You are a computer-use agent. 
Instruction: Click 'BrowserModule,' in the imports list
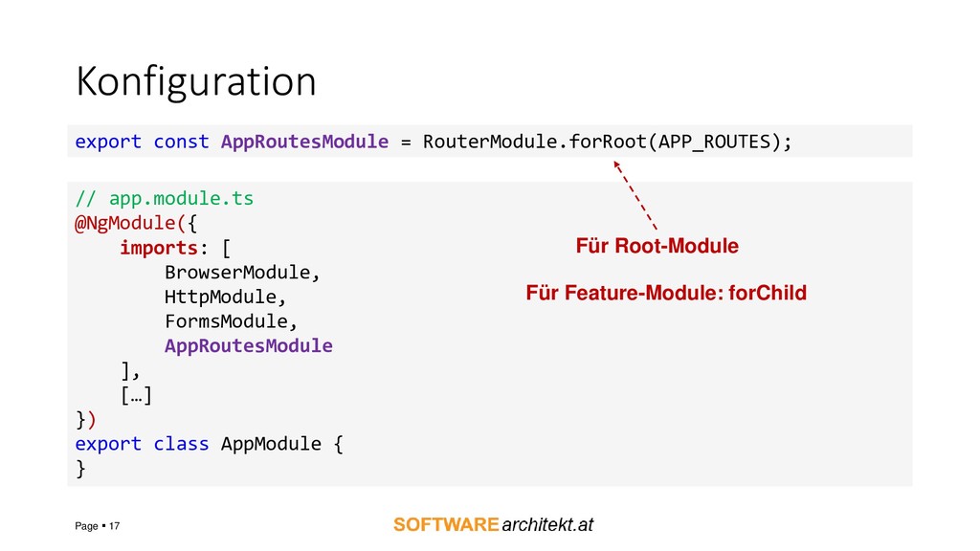(242, 273)
